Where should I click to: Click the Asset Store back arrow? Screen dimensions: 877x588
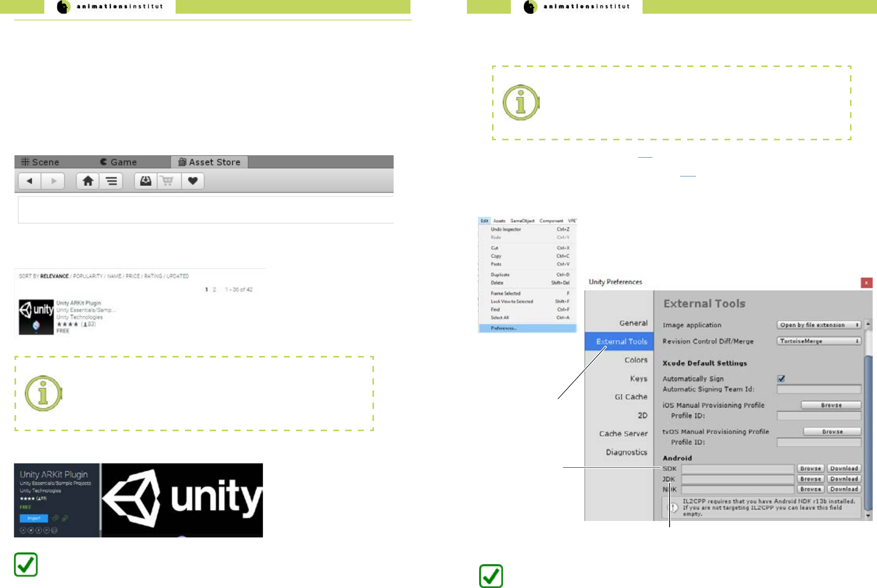click(29, 181)
